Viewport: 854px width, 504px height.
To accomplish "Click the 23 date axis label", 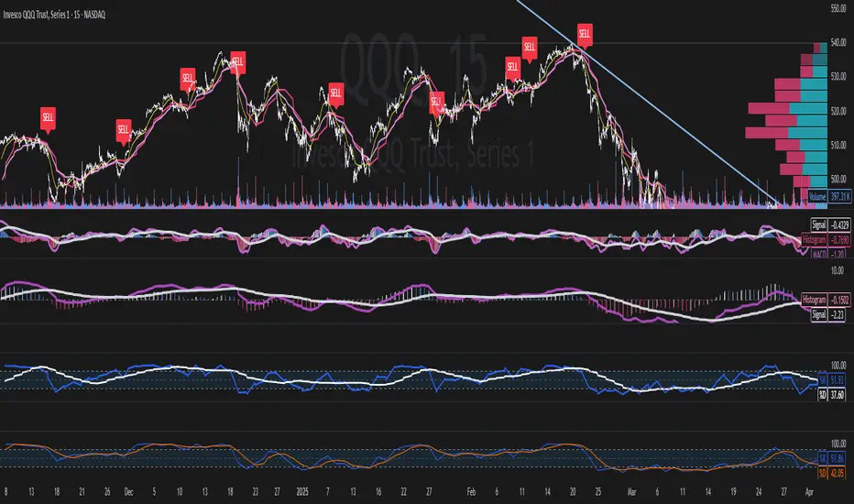I will 256,492.
